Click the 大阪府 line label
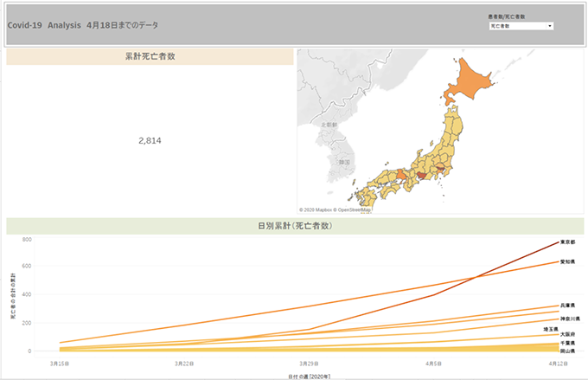 567,335
